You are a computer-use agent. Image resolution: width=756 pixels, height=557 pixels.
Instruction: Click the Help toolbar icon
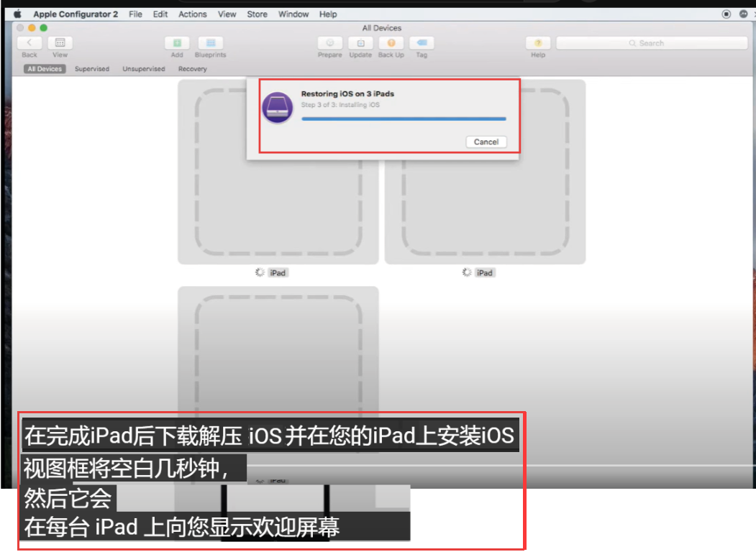pyautogui.click(x=538, y=43)
